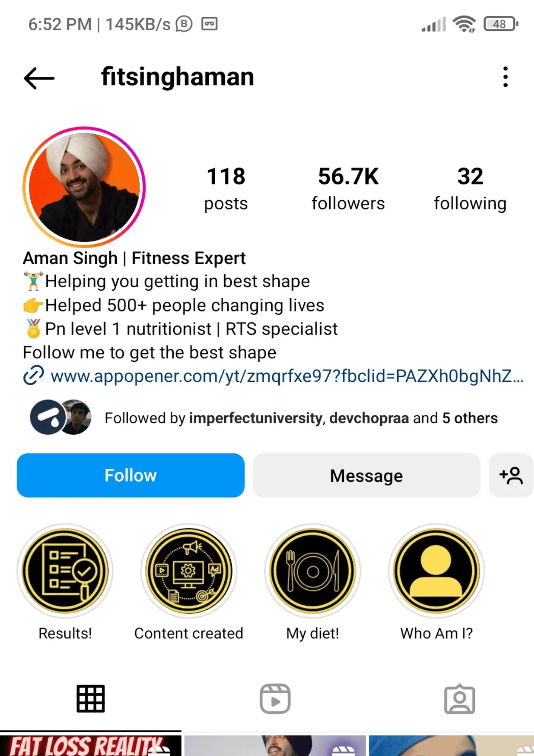Tap the battery indicator in status bar

click(x=501, y=24)
